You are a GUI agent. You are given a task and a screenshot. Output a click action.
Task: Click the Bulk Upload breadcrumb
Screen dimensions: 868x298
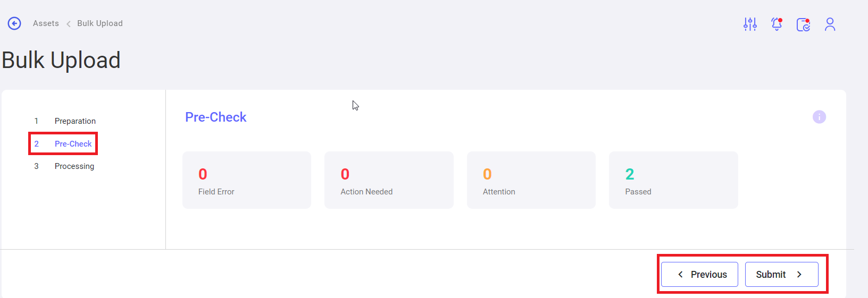[100, 23]
